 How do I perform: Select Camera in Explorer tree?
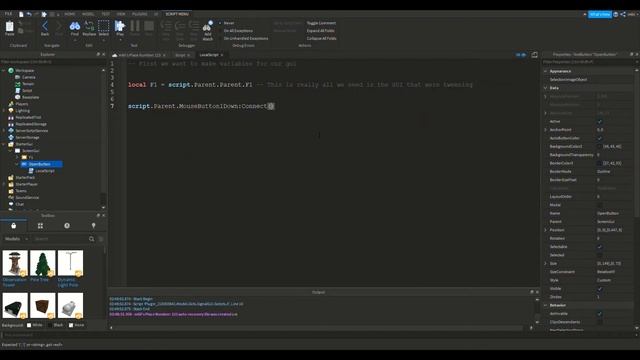tap(29, 77)
